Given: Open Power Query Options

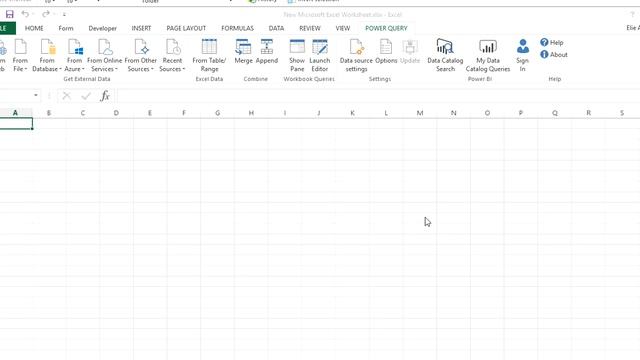Looking at the screenshot, I should pos(386,51).
